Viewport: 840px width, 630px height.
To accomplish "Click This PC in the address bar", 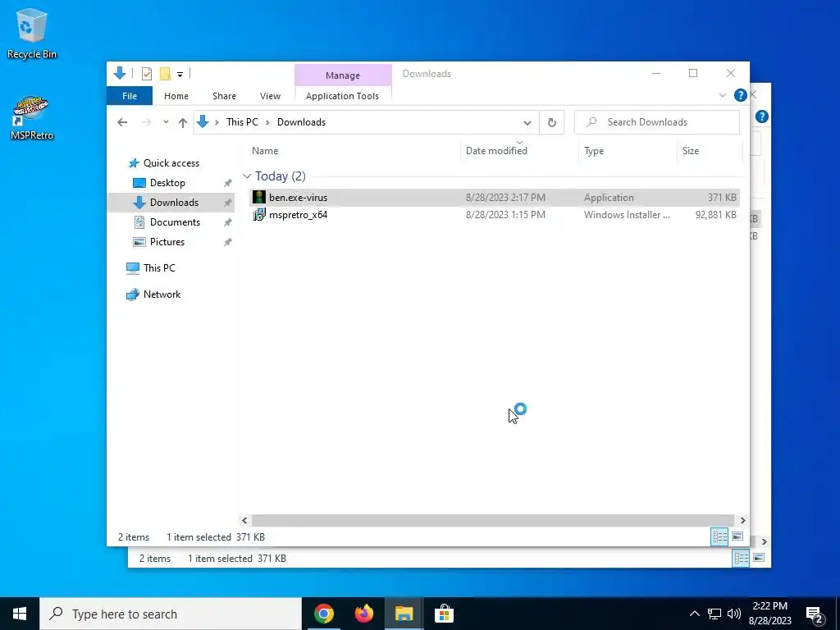I will coord(242,122).
